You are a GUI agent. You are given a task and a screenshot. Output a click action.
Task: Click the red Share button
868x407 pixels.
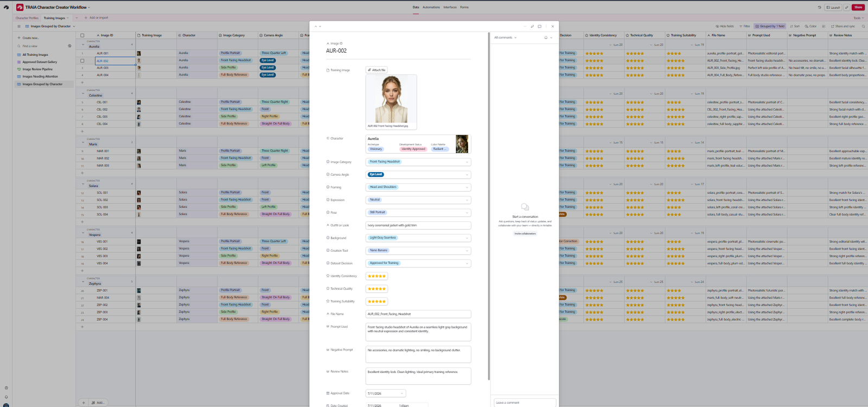point(858,7)
